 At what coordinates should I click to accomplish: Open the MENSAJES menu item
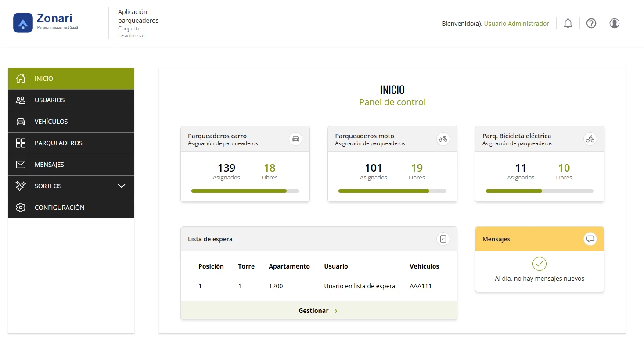[x=71, y=165]
